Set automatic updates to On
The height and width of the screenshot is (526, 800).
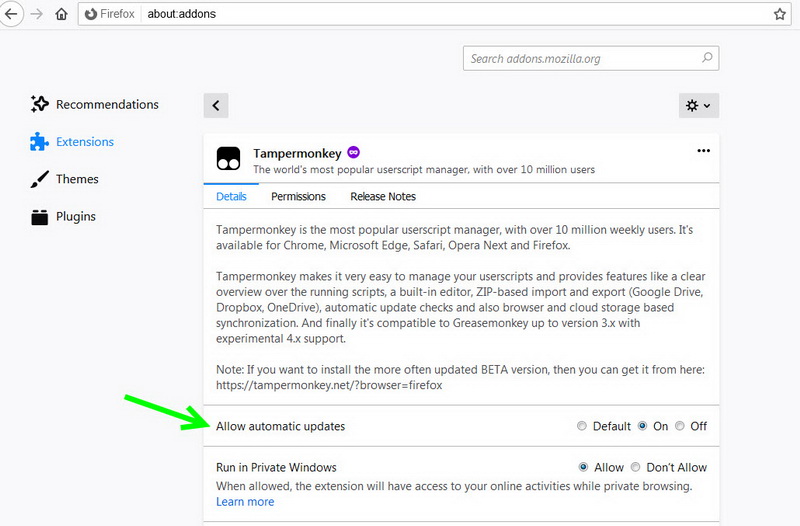[x=642, y=426]
